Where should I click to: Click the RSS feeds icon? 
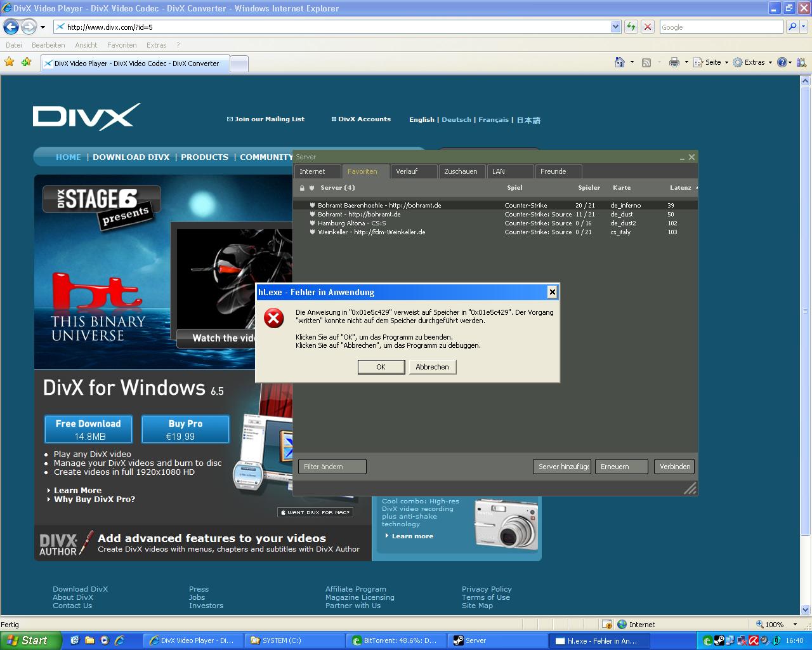click(646, 62)
